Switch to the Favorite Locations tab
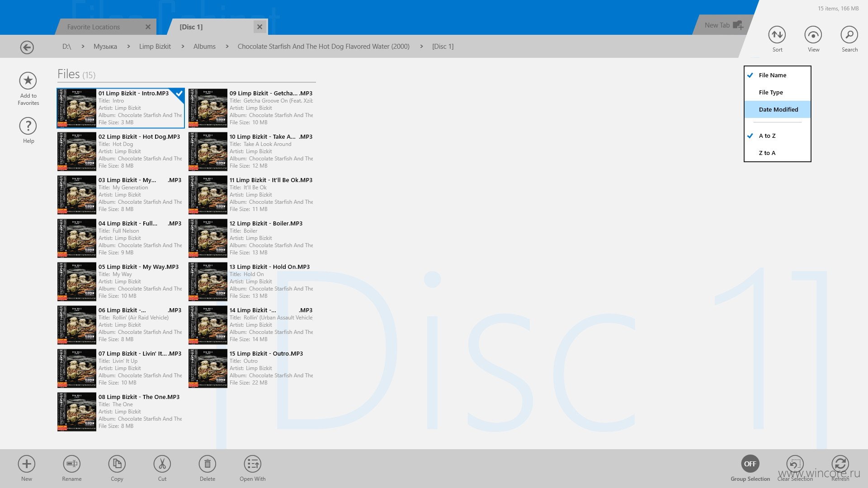 94,27
